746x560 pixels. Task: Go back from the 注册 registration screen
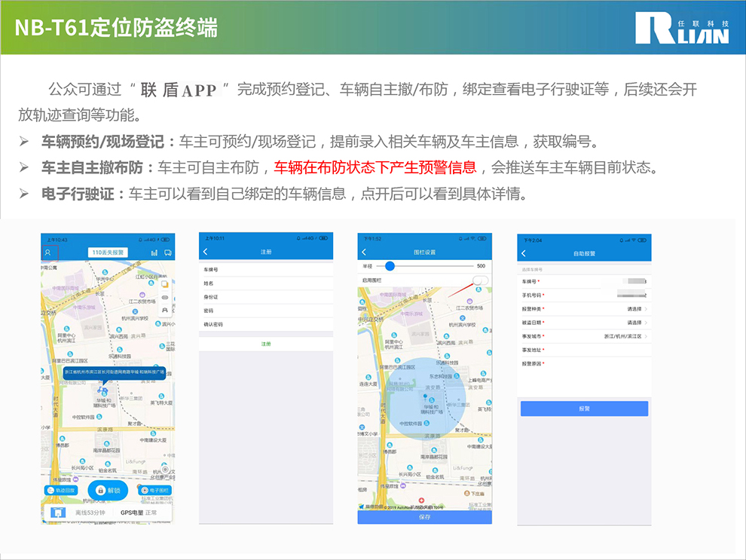tap(206, 252)
